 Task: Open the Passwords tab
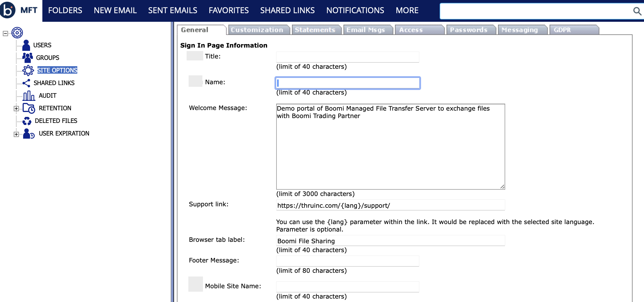469,30
